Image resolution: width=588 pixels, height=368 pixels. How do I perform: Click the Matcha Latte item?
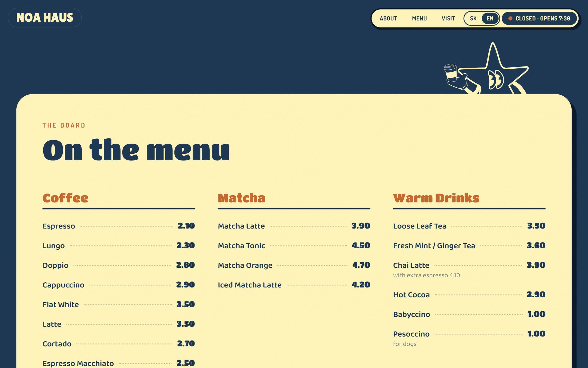pyautogui.click(x=294, y=226)
